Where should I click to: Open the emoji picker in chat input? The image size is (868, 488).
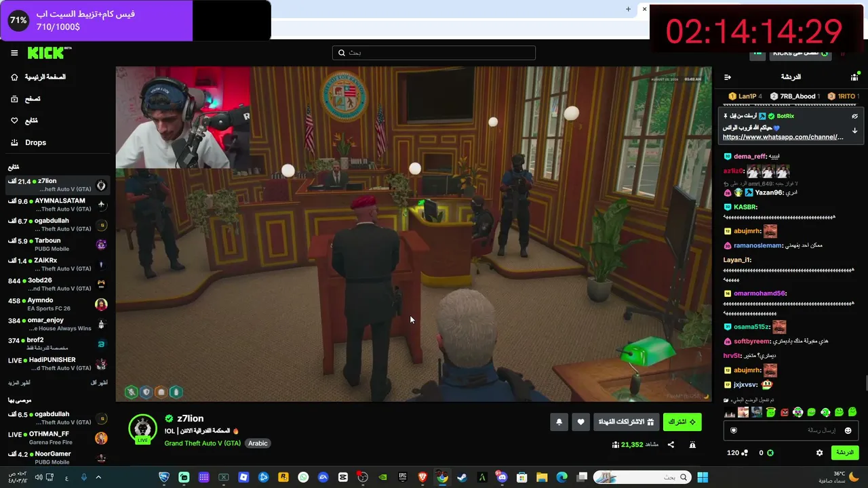coord(848,430)
